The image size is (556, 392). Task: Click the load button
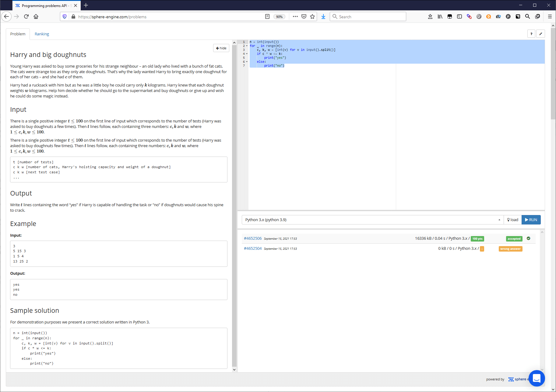click(x=512, y=220)
